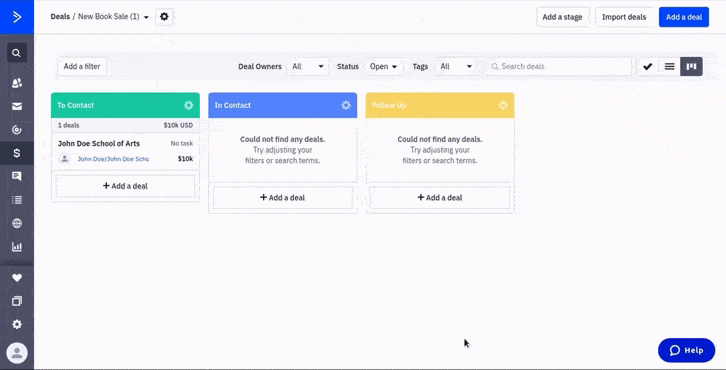This screenshot has height=370, width=726.
Task: Open Contacts from the sidebar people icon
Action: coord(17,83)
